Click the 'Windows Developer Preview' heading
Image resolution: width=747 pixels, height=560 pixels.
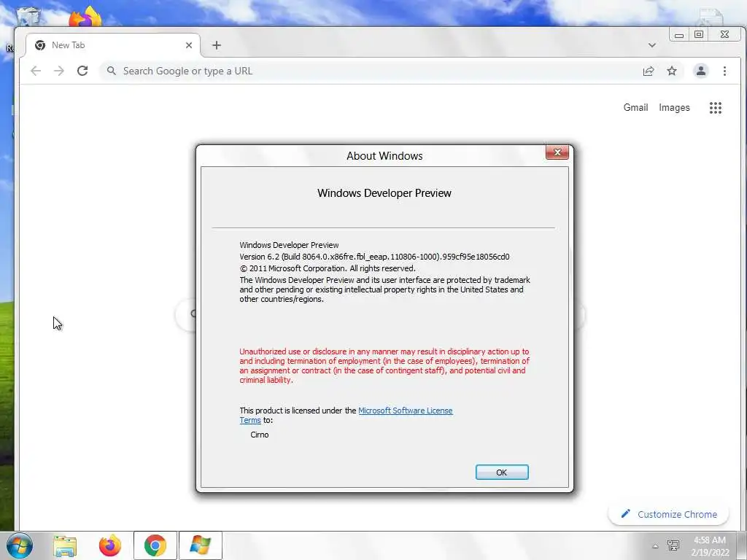pyautogui.click(x=384, y=192)
